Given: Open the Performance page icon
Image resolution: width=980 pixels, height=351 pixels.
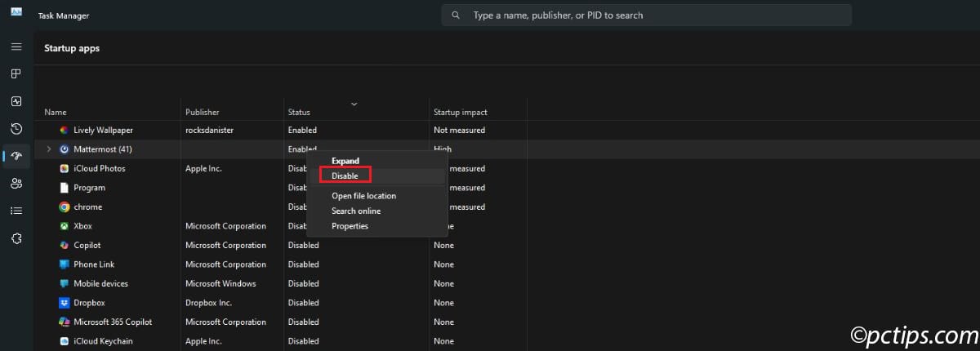Looking at the screenshot, I should 16,101.
